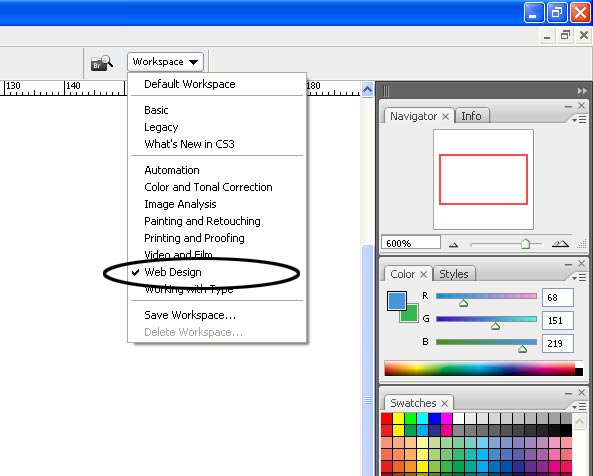
Task: Click the foreground color blue square
Action: coord(397,301)
